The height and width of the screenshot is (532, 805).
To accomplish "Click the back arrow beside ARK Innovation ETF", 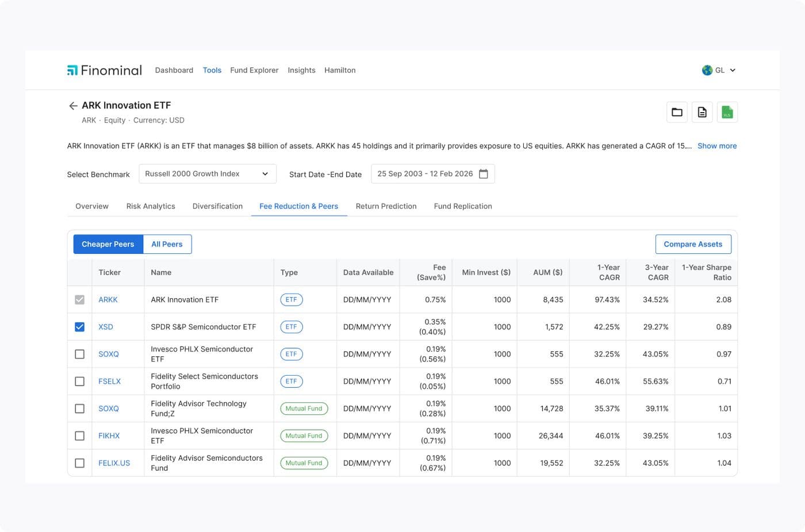I will 73,106.
